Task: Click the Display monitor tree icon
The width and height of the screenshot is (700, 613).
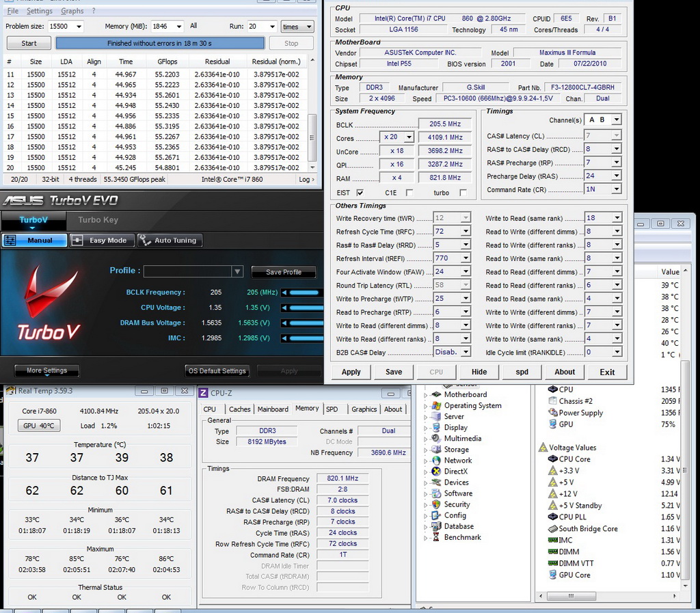Action: coord(436,427)
